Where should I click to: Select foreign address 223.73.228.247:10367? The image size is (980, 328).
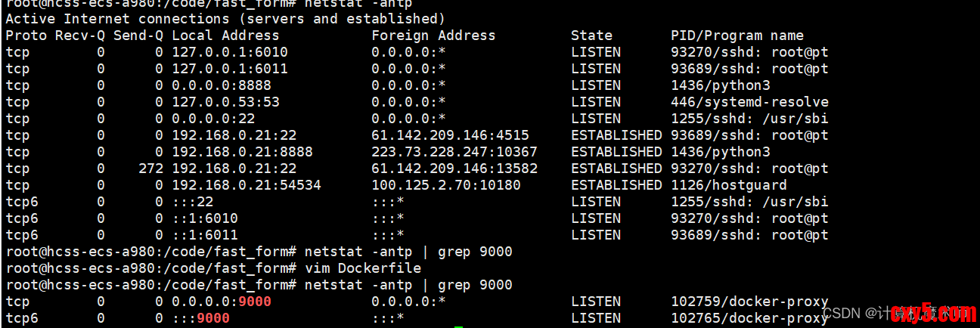(x=454, y=152)
